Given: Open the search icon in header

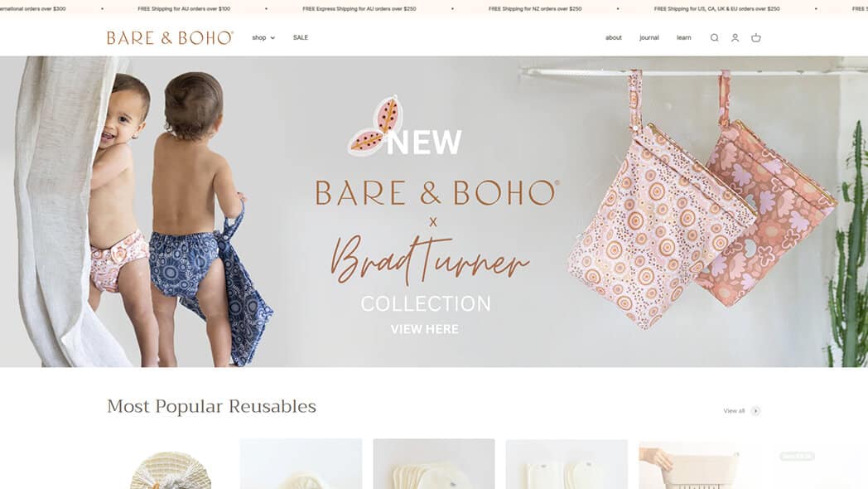Looking at the screenshot, I should click(714, 37).
